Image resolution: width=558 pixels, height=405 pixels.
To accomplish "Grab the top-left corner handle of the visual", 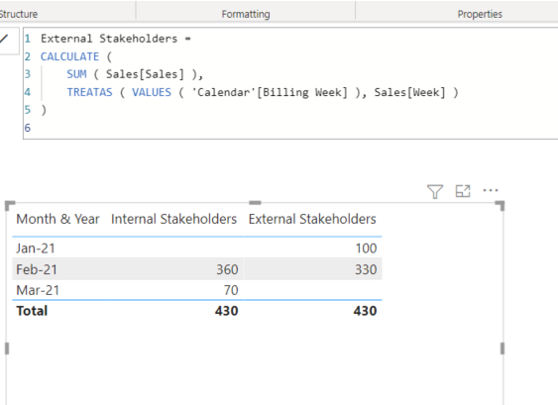I will pos(9,205).
